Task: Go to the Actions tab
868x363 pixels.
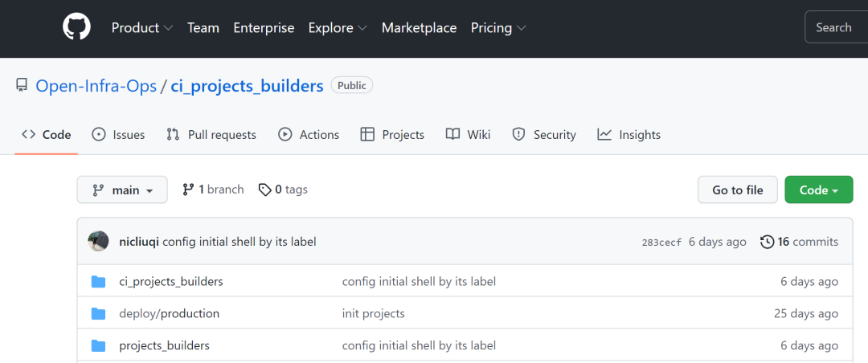Action: (309, 135)
